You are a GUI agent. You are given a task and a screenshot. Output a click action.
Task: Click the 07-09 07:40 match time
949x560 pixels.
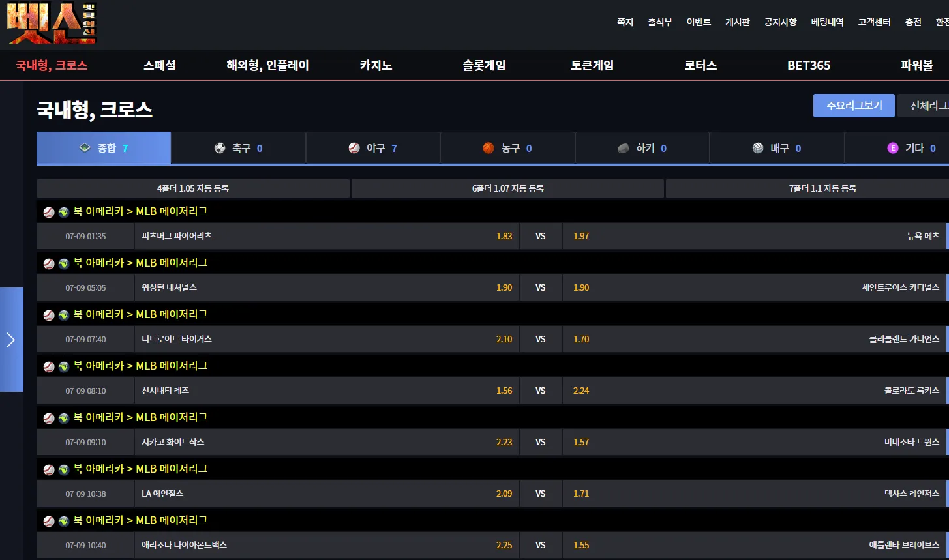coord(85,339)
